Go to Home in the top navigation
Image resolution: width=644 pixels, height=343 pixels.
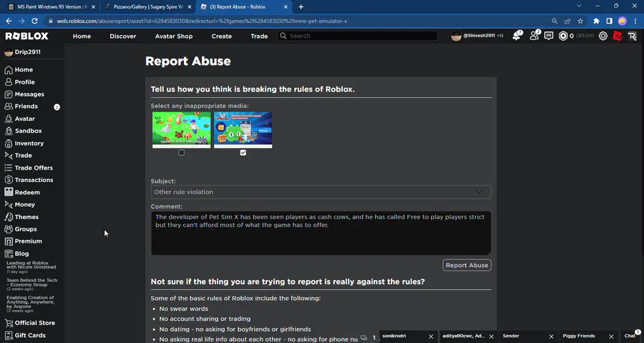coord(82,36)
